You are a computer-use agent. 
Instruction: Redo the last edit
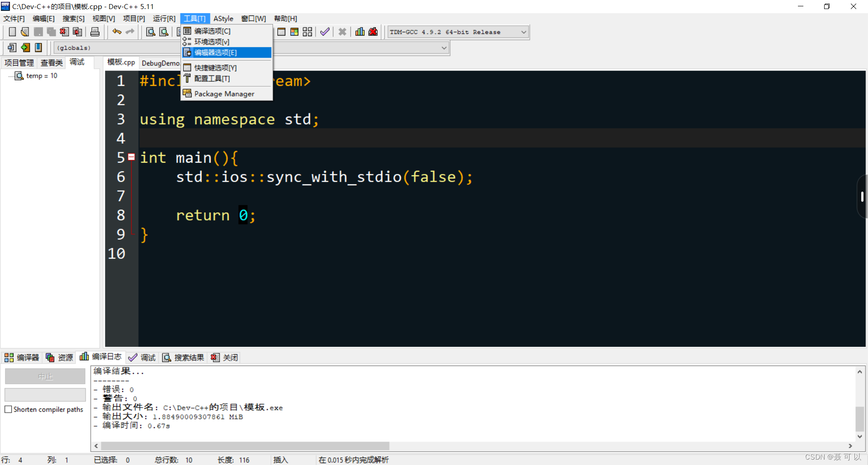coord(130,32)
